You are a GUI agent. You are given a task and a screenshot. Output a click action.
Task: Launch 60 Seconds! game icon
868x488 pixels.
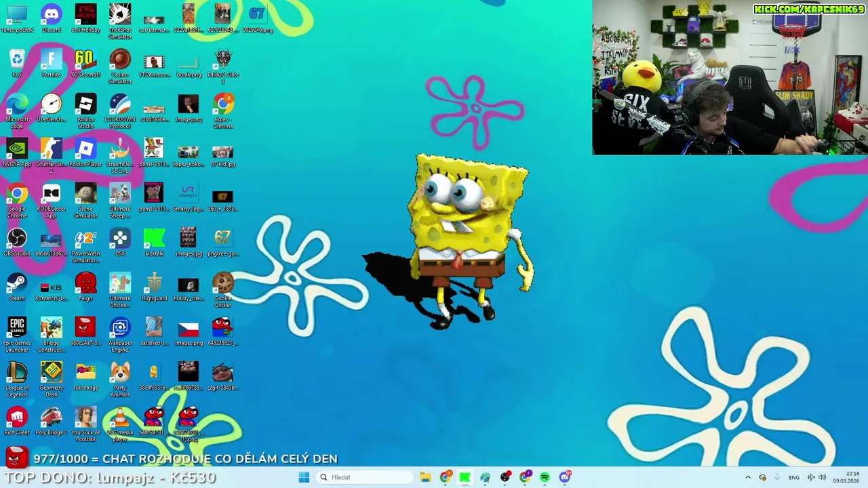[x=85, y=63]
